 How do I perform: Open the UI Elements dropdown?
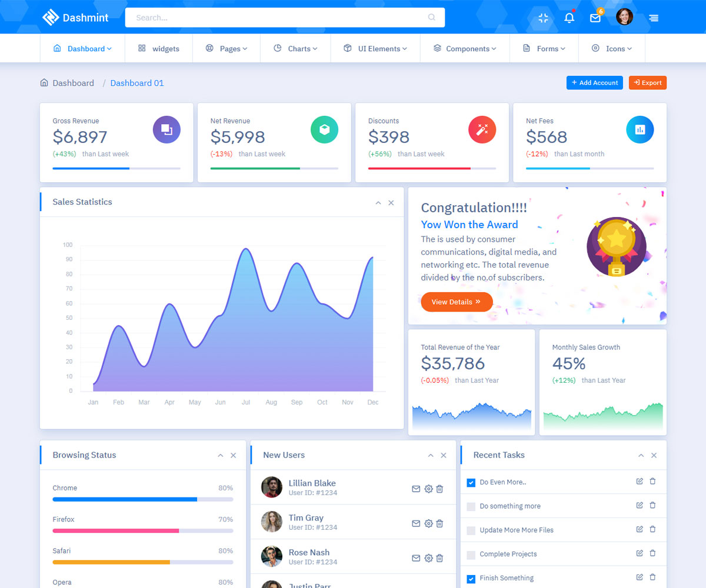coord(375,49)
